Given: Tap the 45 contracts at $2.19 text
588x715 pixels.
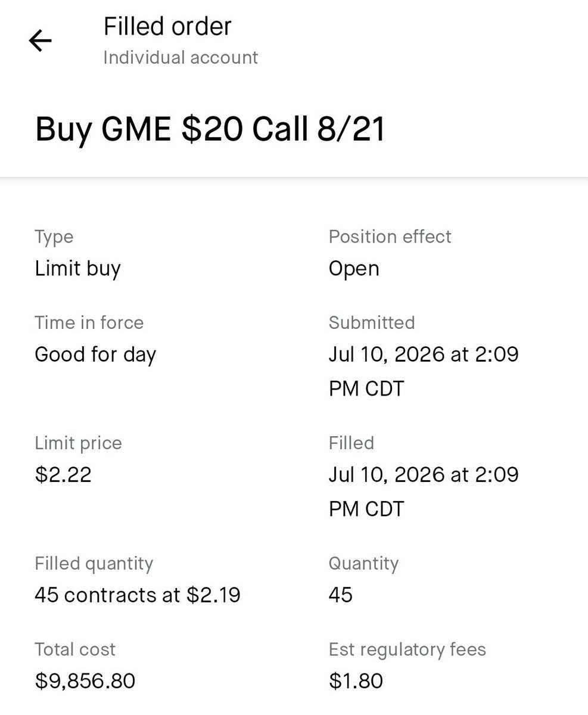Looking at the screenshot, I should [138, 595].
